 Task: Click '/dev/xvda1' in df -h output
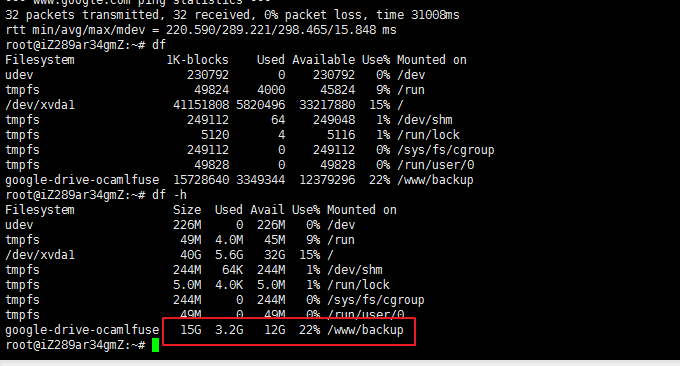40,255
